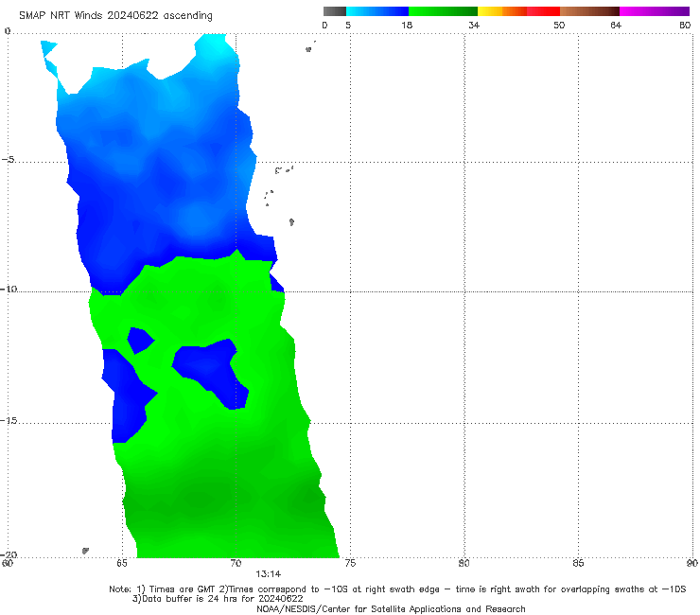
Task: Click the "-15" latitude axis label
Action: tap(9, 420)
